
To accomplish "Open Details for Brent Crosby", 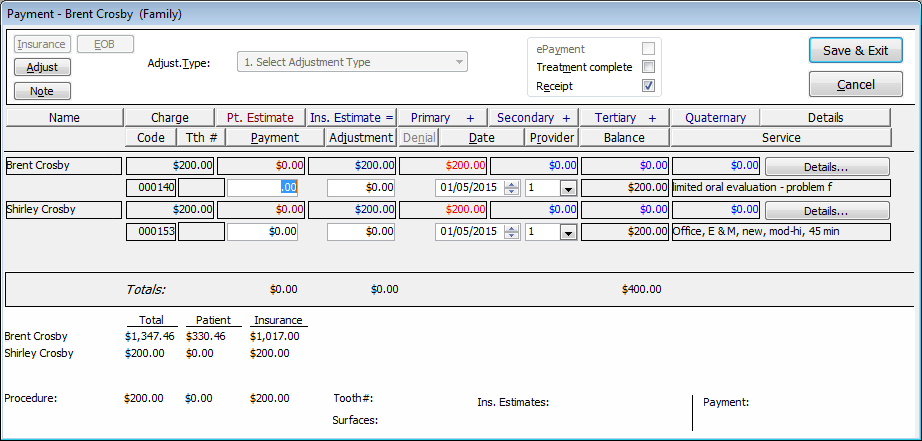I will (826, 166).
